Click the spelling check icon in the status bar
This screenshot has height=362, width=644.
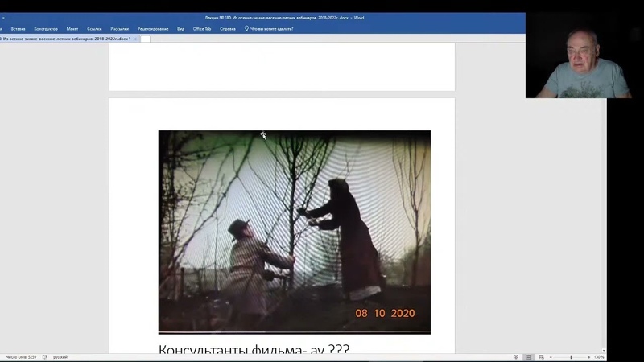[x=45, y=357]
